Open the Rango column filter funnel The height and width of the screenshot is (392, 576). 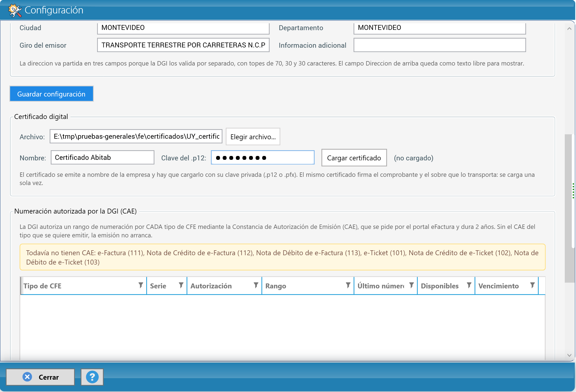[x=348, y=285]
